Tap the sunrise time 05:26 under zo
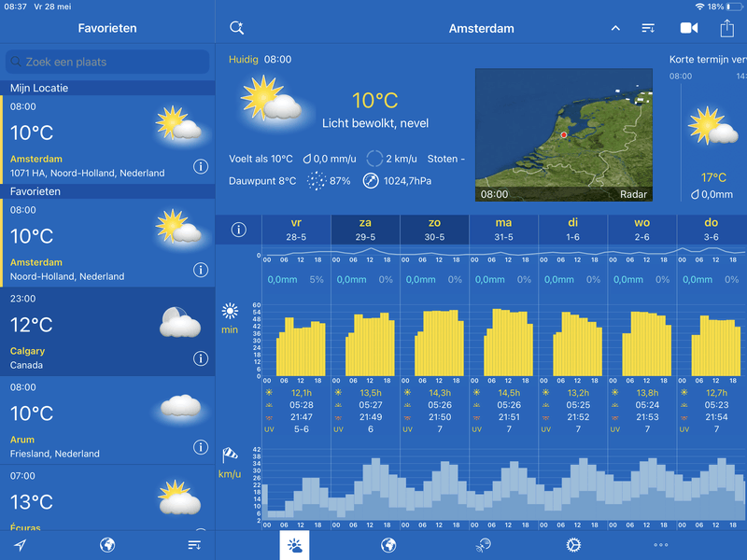 440,405
